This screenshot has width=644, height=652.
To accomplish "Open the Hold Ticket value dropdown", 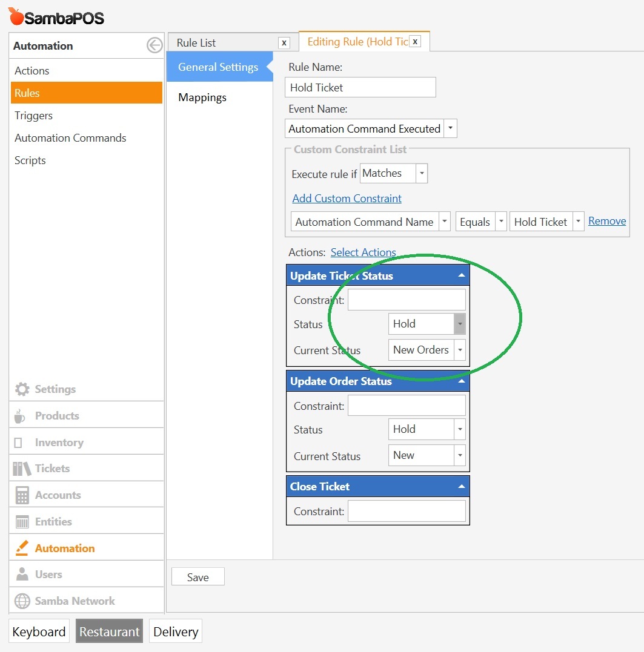I will 578,222.
